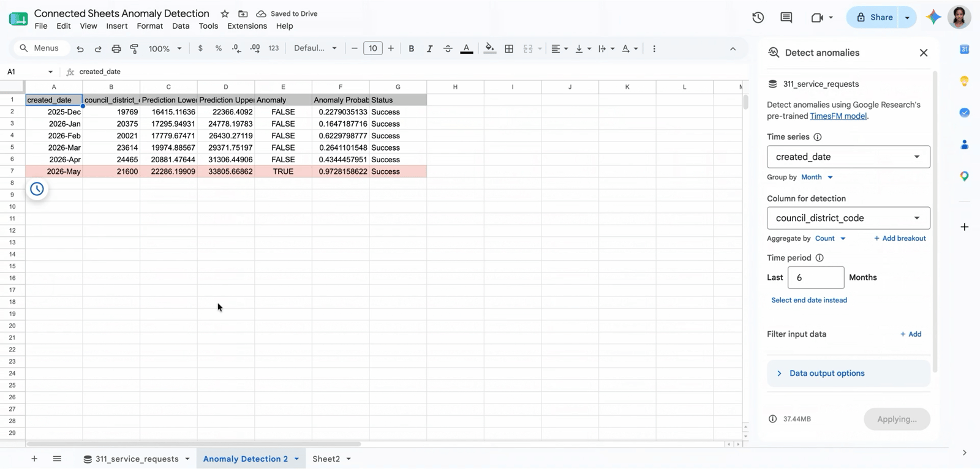The height and width of the screenshot is (469, 980).
Task: Open the Time series created_date dropdown
Action: 848,157
